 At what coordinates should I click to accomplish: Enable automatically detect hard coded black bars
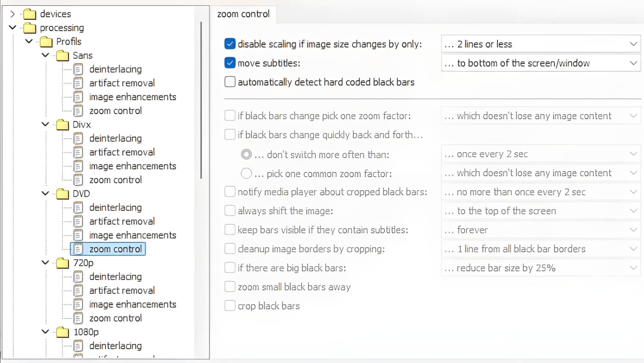230,82
